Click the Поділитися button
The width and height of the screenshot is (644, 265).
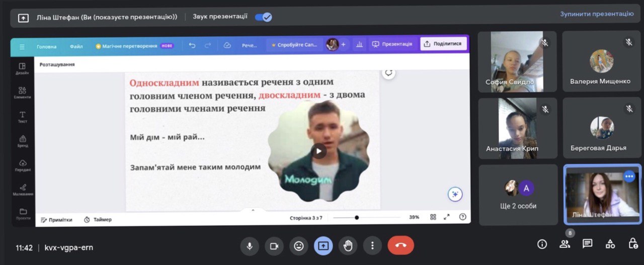[x=443, y=44]
